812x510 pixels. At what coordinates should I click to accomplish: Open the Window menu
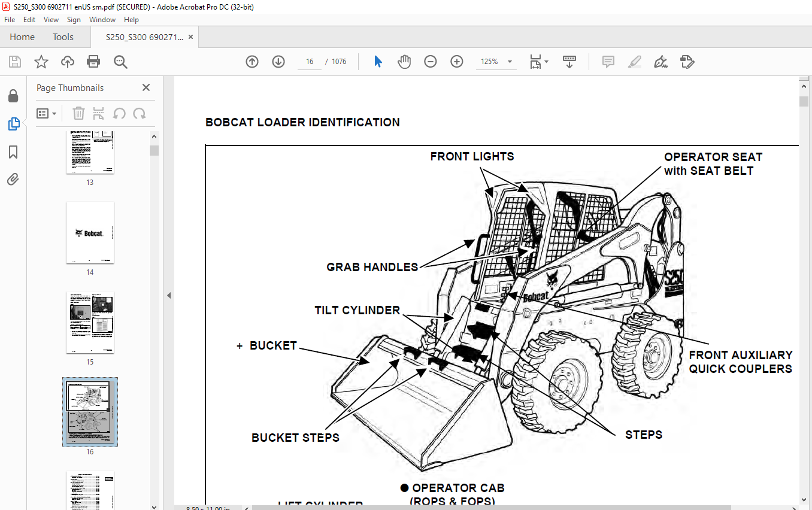point(102,20)
